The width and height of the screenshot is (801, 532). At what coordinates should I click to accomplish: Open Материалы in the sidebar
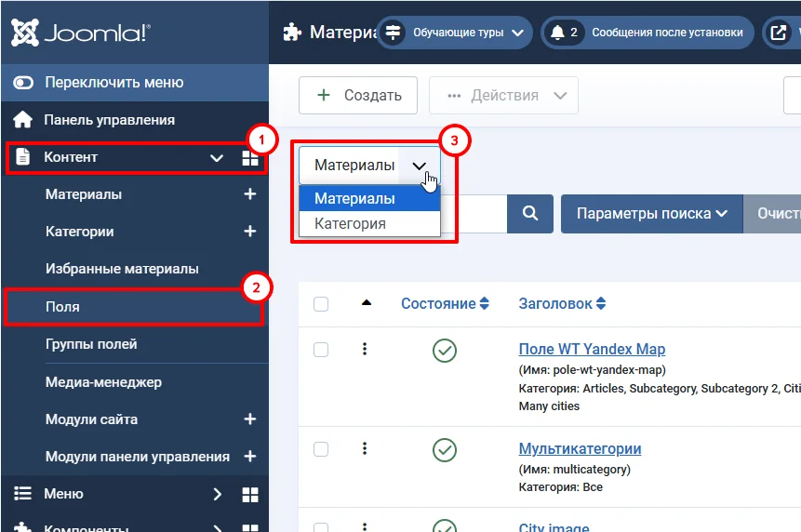tap(84, 194)
